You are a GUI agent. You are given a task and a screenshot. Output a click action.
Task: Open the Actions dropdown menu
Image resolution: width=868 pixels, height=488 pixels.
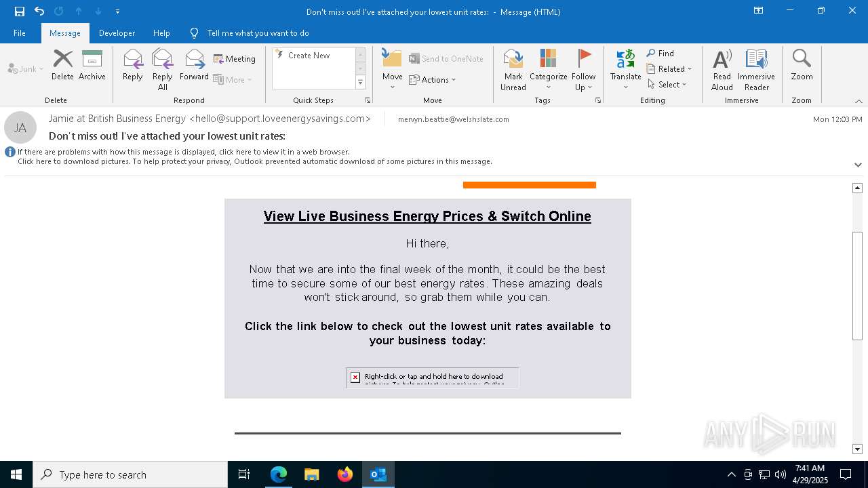[x=433, y=79]
